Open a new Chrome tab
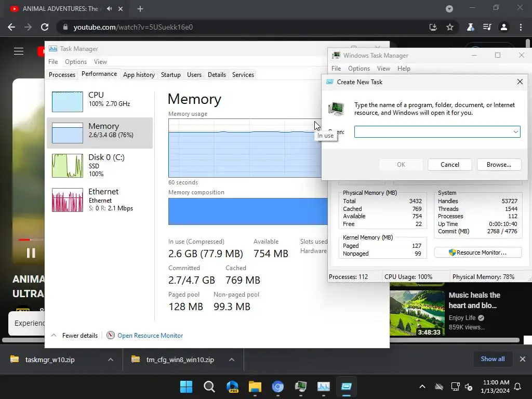The height and width of the screenshot is (399, 532). click(140, 9)
